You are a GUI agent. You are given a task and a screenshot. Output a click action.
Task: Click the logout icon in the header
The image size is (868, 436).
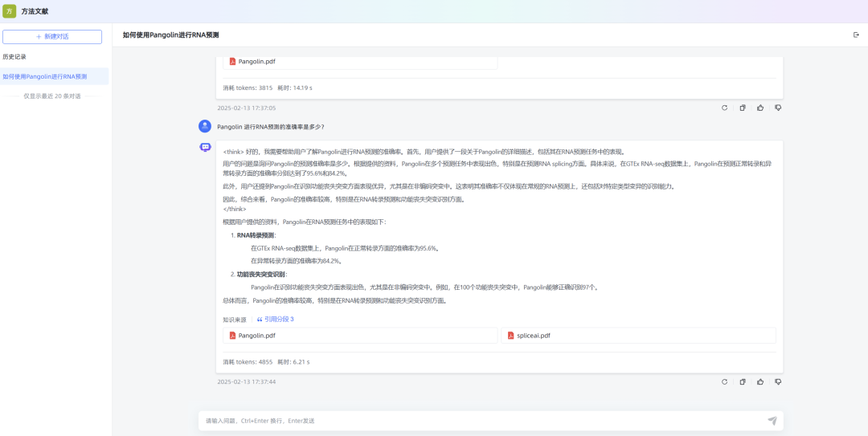coord(857,35)
